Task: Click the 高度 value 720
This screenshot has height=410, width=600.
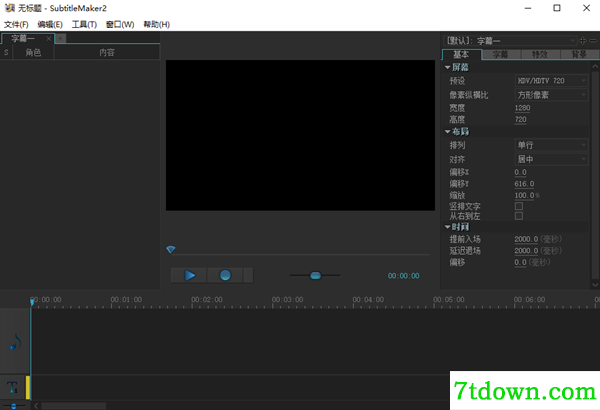Action: 520,119
